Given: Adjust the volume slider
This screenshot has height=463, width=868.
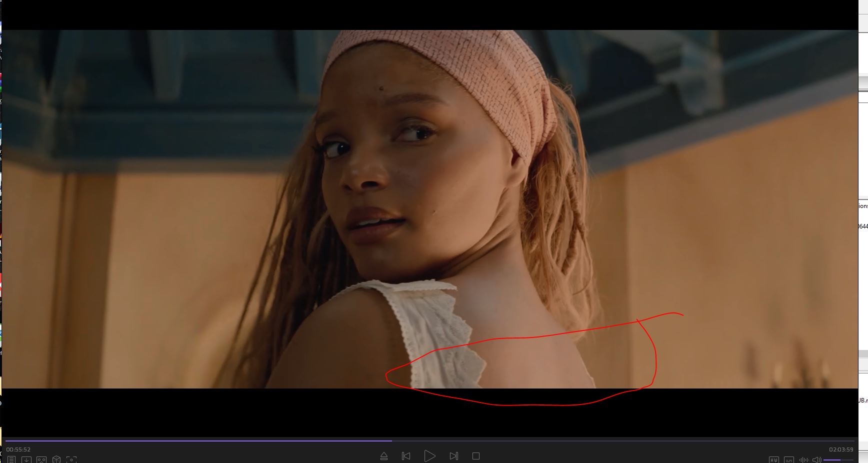Looking at the screenshot, I should click(838, 459).
